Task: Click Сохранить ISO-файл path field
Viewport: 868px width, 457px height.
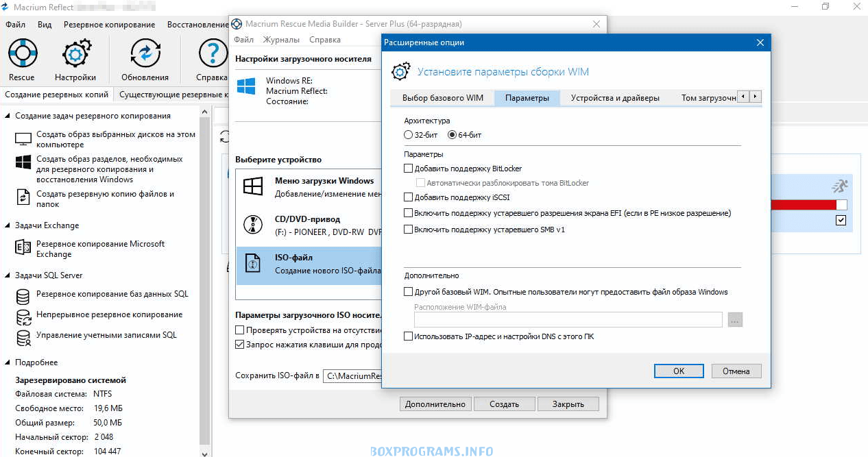Action: pyautogui.click(x=352, y=375)
